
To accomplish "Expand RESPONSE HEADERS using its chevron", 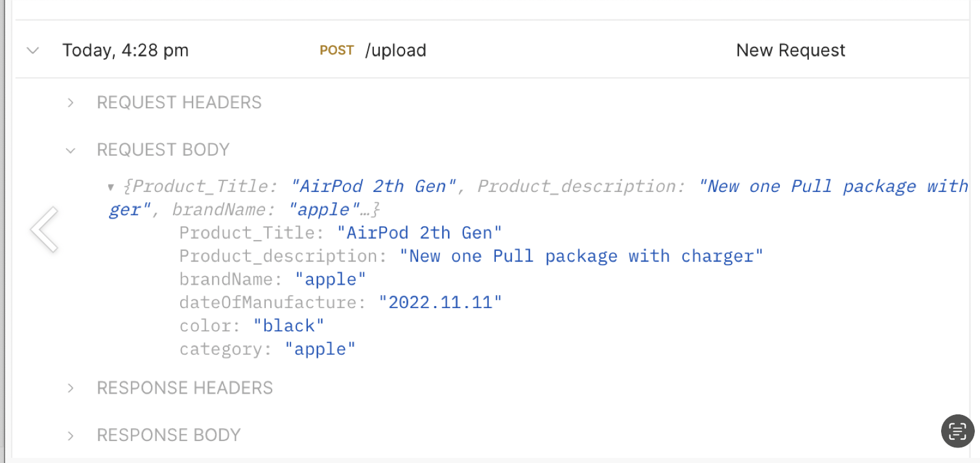I will tap(71, 388).
